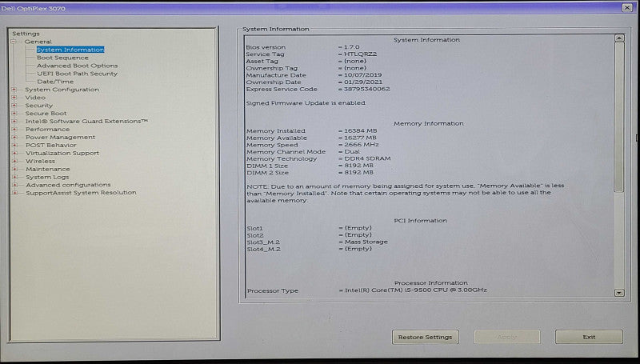Click the Processor Type i5-9500 value
Screen dimensions: 640x364
pyautogui.click(x=416, y=290)
